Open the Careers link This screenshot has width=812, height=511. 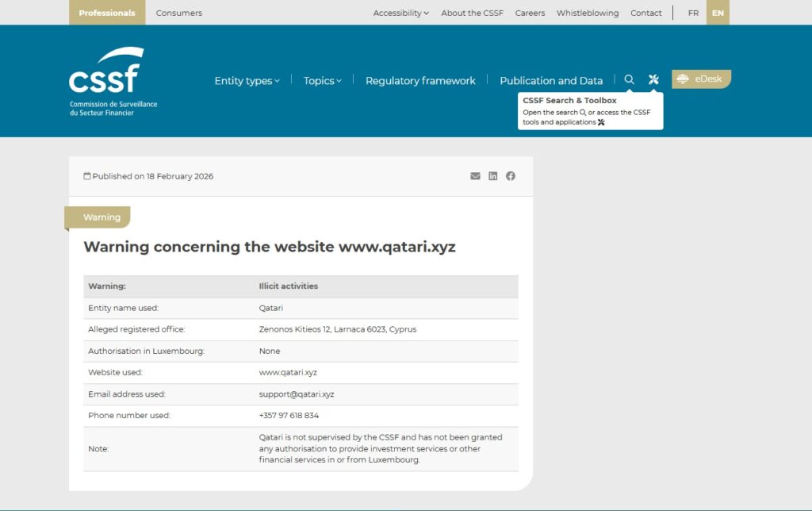pyautogui.click(x=530, y=13)
